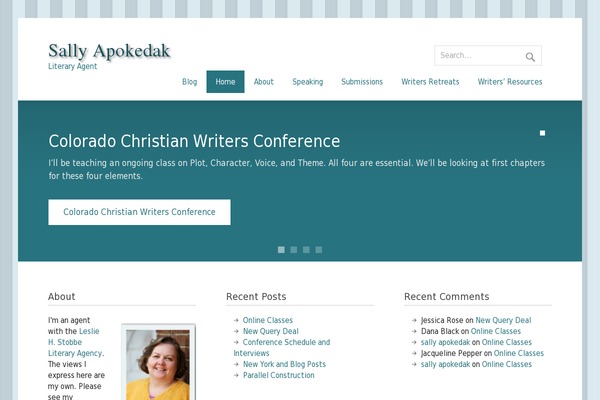This screenshot has height=400, width=600.
Task: Open the About navigation item
Action: [264, 82]
